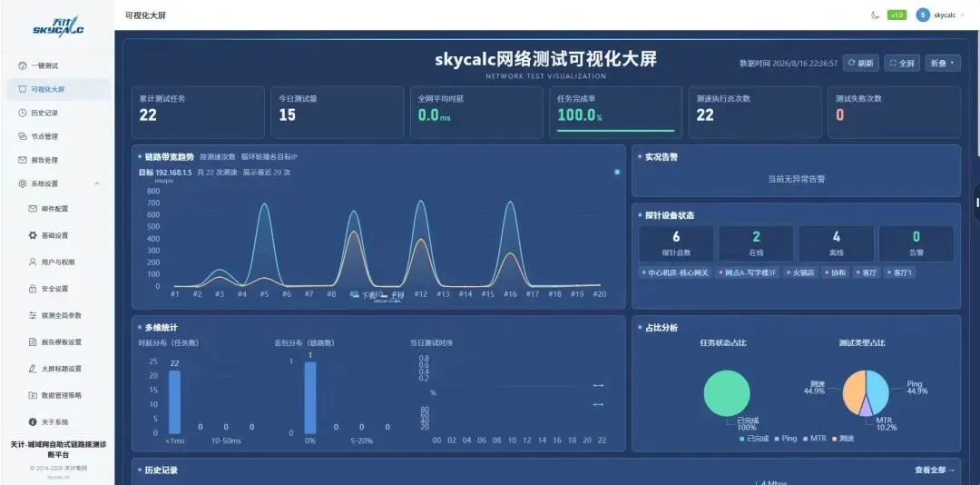Click the 离线 tile showing 4
Viewport: 980px width, 485px height.
point(837,243)
